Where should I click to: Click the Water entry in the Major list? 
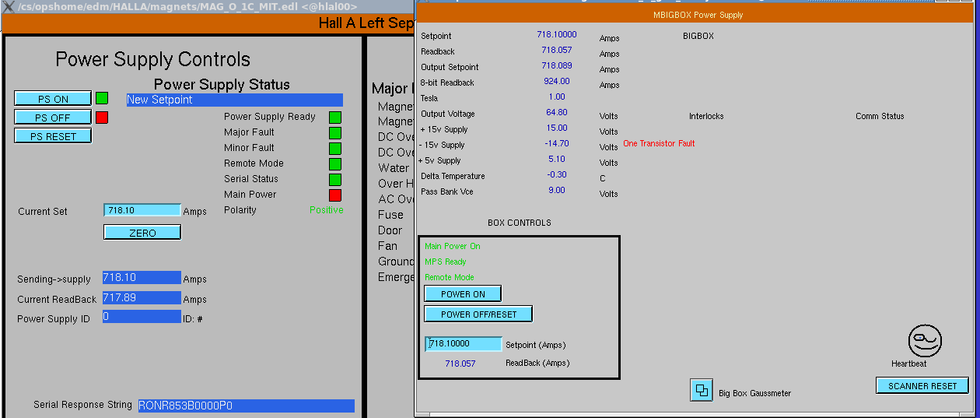pyautogui.click(x=394, y=168)
